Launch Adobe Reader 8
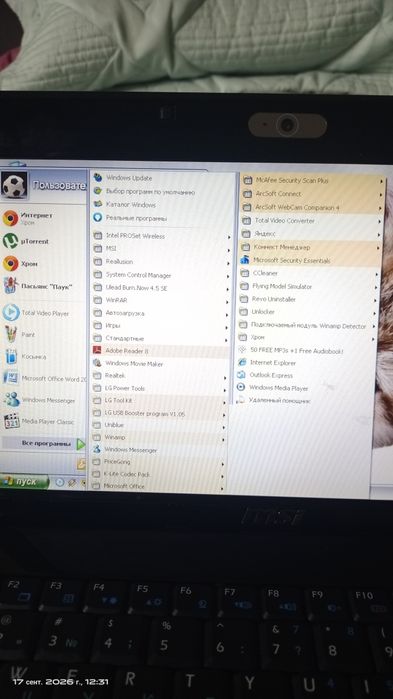 click(x=160, y=351)
